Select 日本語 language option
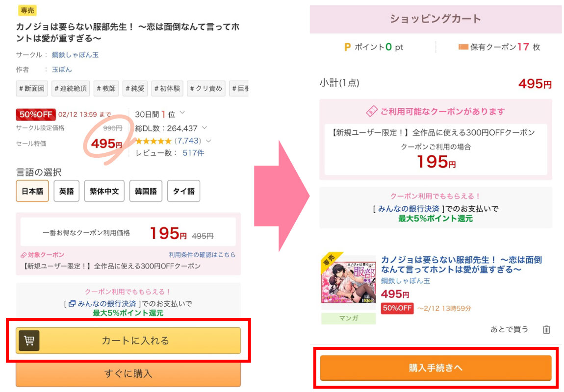The height and width of the screenshot is (392, 564). point(32,191)
